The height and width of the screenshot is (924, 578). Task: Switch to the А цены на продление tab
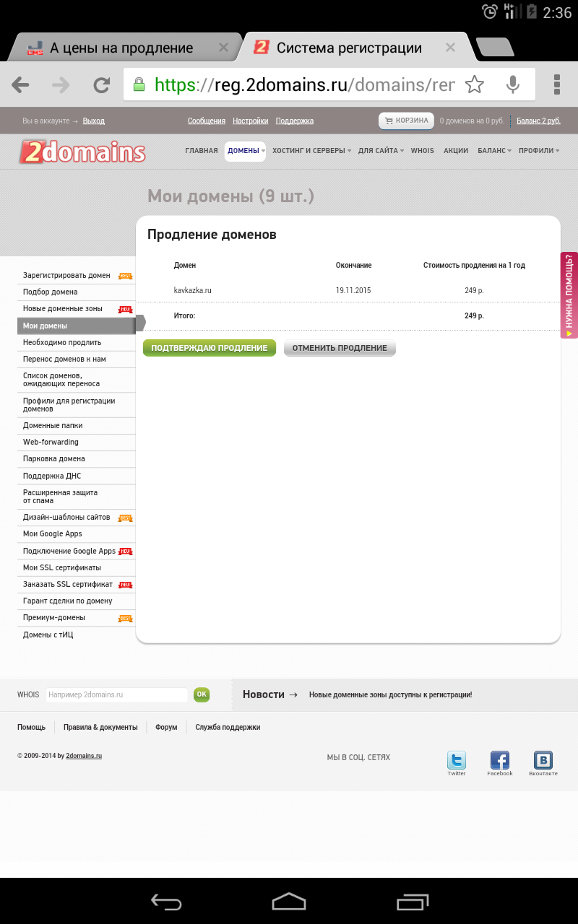(121, 48)
